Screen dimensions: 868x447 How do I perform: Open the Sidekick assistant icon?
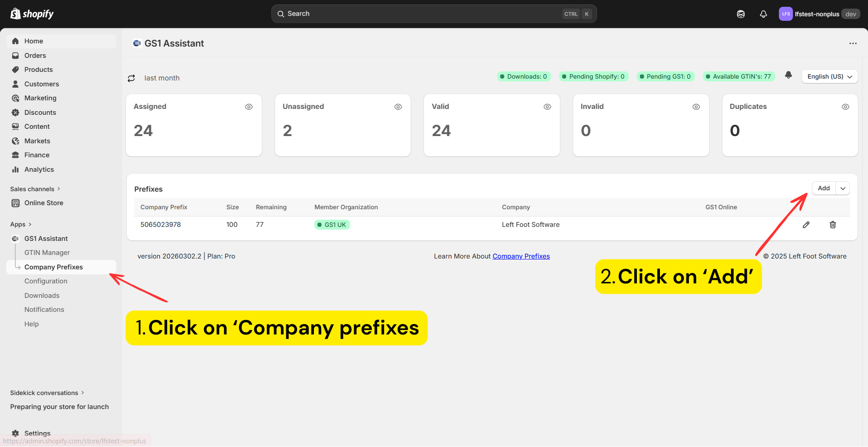point(741,14)
